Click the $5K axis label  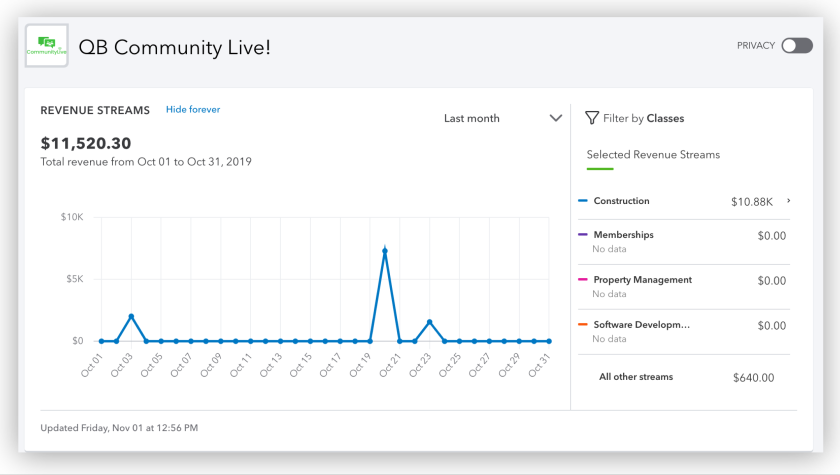(x=75, y=279)
